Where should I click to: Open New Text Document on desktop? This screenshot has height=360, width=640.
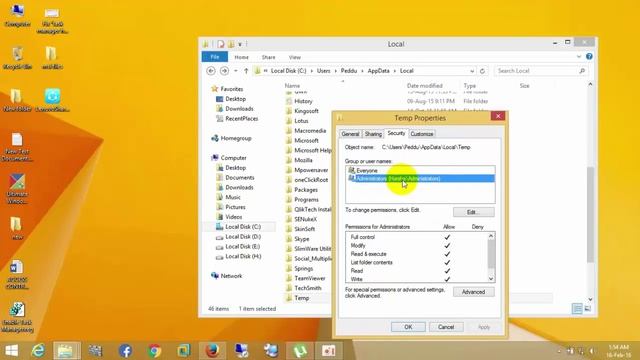[17, 147]
